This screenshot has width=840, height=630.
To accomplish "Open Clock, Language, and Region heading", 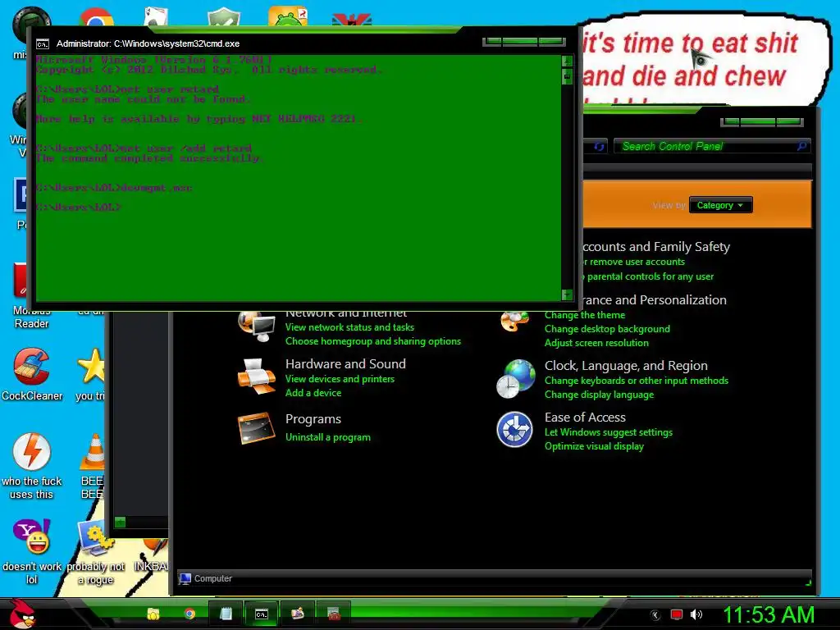I will (626, 365).
